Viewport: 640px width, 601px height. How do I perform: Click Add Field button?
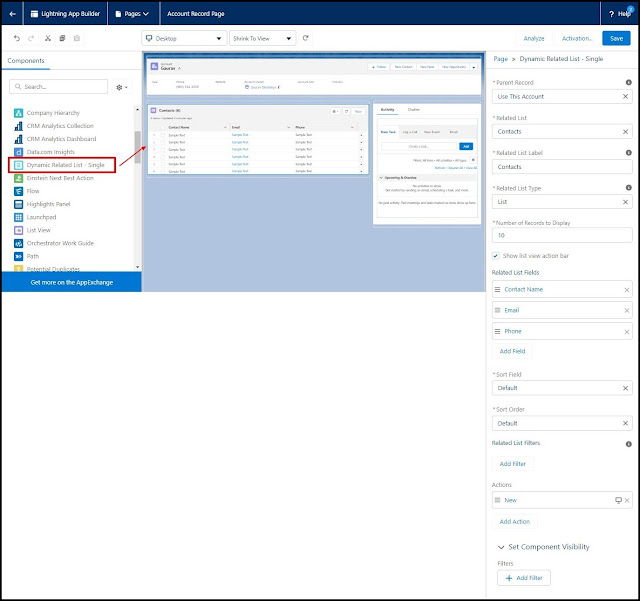pos(512,351)
